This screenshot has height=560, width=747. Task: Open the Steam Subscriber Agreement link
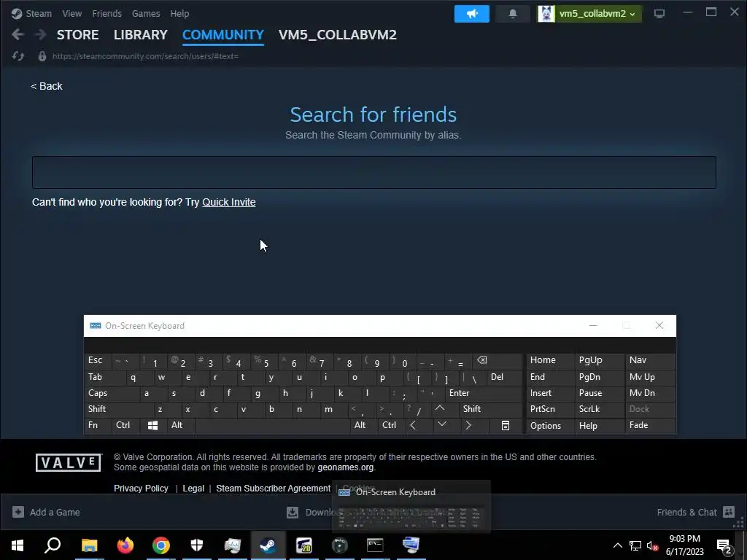click(273, 488)
